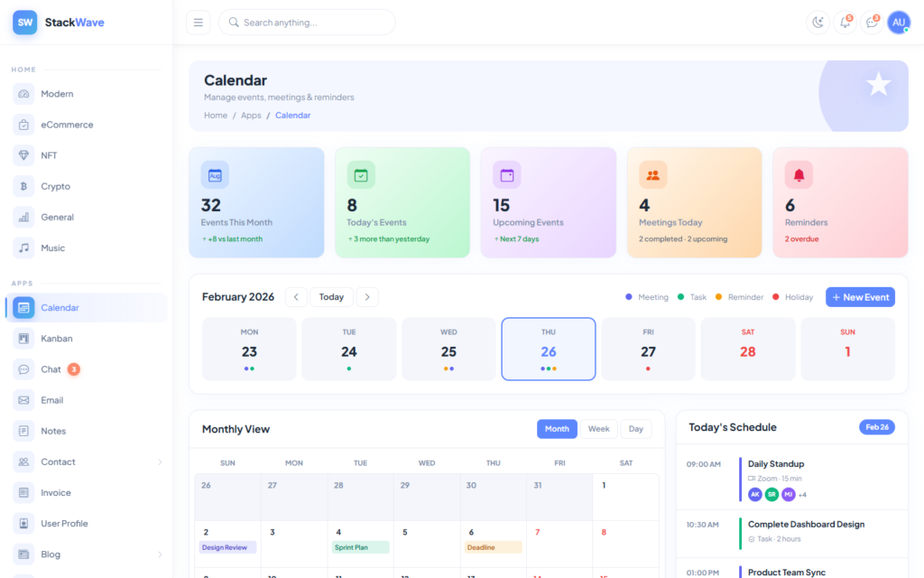The height and width of the screenshot is (578, 924).
Task: Toggle the hamburger sidebar menu button
Action: (x=198, y=23)
